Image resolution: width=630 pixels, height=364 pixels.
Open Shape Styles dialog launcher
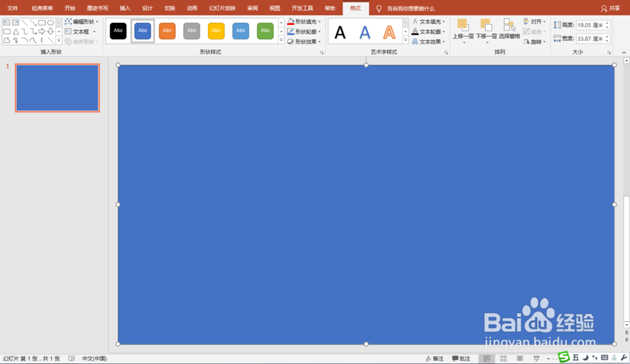[x=322, y=53]
